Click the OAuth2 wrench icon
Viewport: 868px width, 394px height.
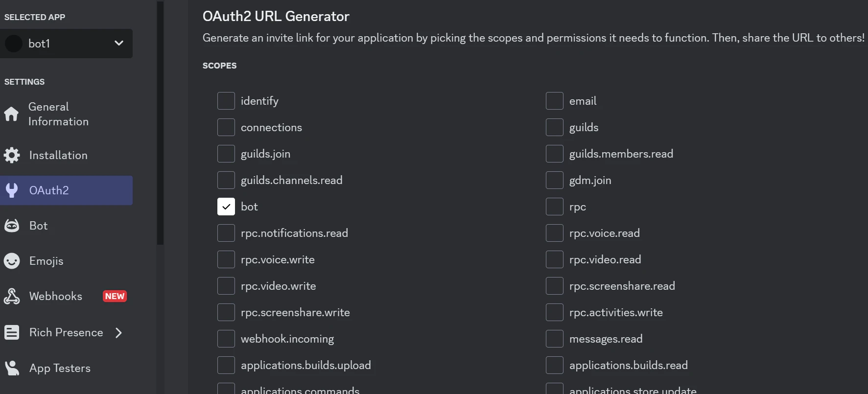12,190
